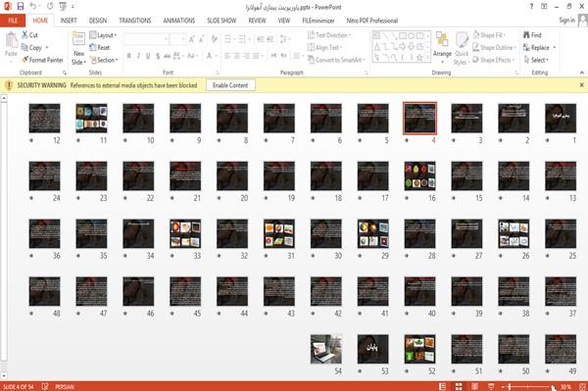Select slide 16 thumbnail with fruit pictures
The image size is (588, 391).
pos(419,175)
